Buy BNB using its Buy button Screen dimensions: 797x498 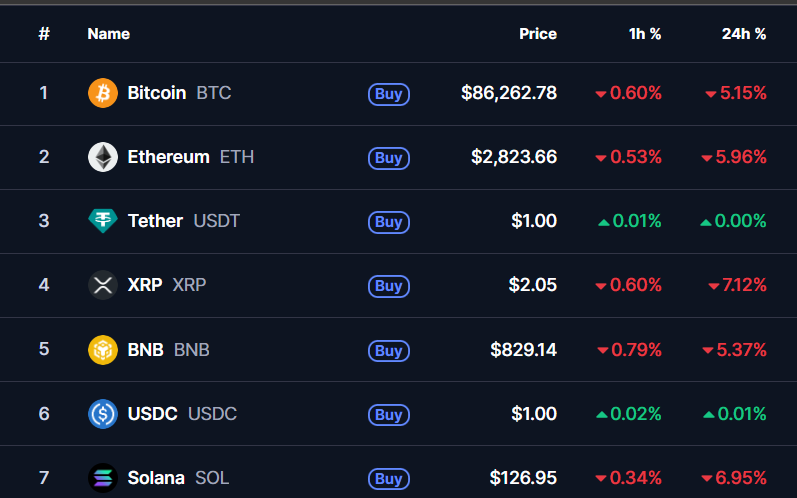click(x=388, y=350)
